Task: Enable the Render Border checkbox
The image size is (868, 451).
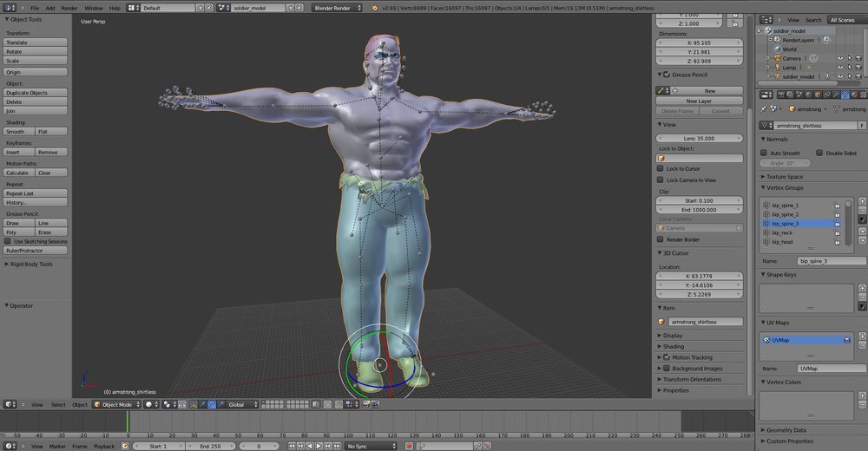Action: tap(660, 239)
